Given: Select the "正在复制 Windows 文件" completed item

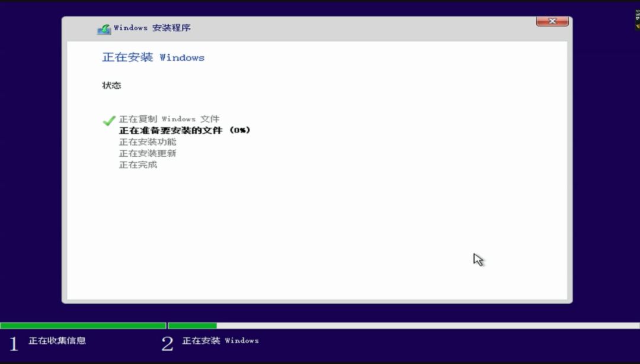Looking at the screenshot, I should pos(170,119).
